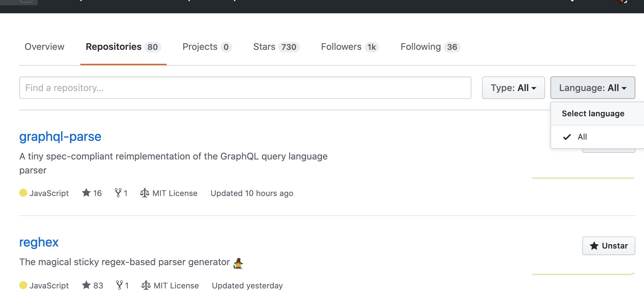Show the Following tab
Image resolution: width=644 pixels, height=307 pixels.
click(x=431, y=47)
